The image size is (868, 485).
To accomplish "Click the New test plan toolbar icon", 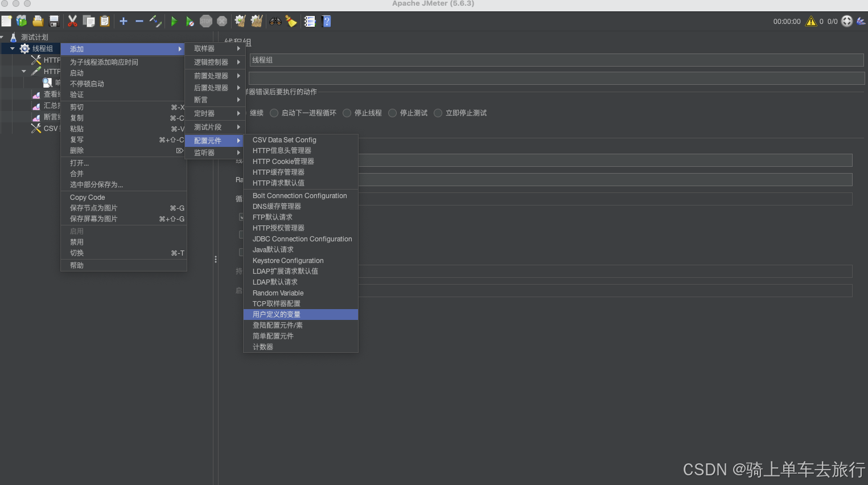I will point(6,21).
